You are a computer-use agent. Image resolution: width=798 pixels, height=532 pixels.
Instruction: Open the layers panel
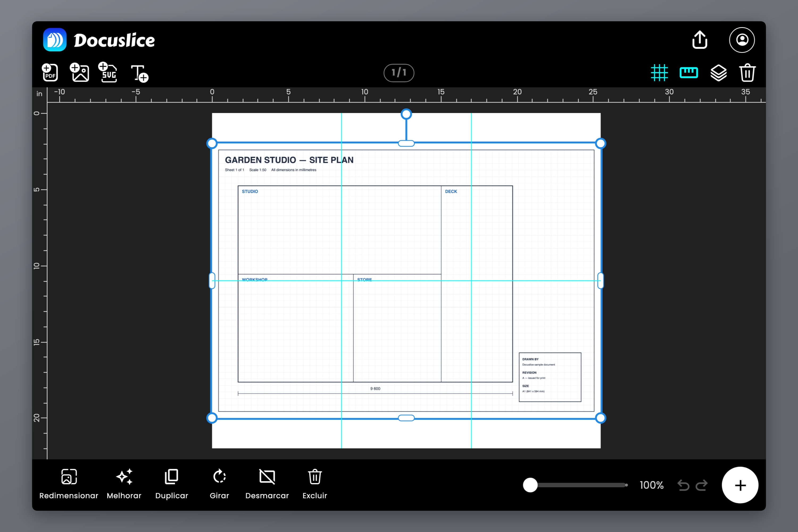[x=719, y=73]
